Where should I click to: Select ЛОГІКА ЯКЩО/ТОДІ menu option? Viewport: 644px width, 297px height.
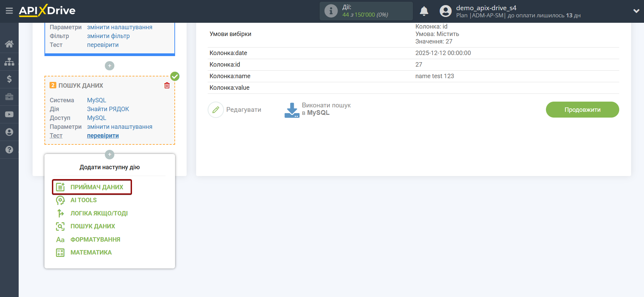(x=99, y=213)
